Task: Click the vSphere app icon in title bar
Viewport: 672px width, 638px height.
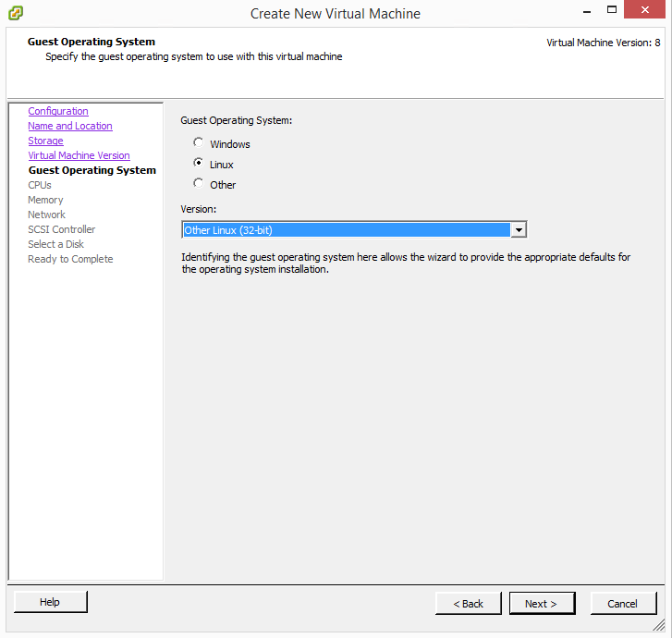Action: [16, 13]
